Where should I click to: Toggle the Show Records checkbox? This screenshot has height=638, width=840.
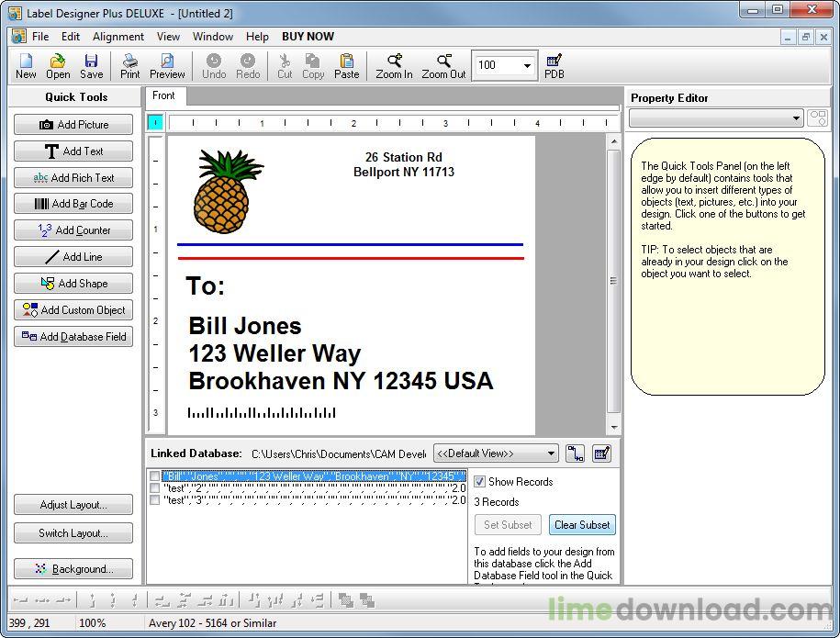[x=480, y=481]
